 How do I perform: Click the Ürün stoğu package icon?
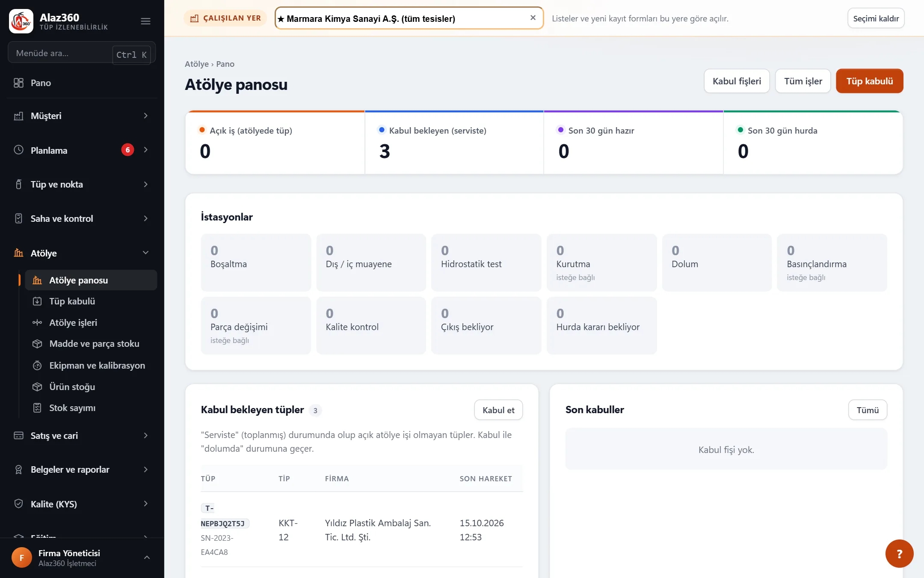coord(37,387)
